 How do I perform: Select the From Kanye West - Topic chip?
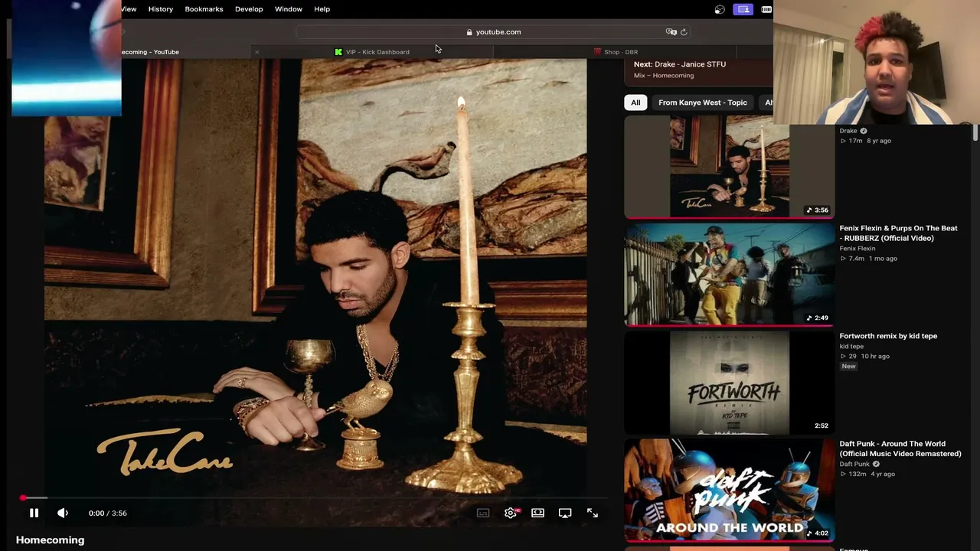tap(703, 103)
